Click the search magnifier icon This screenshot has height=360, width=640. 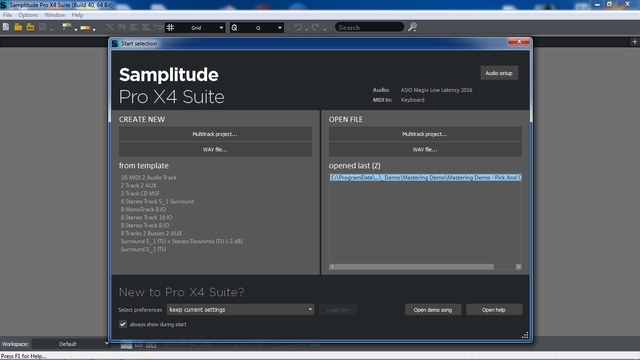pos(412,27)
